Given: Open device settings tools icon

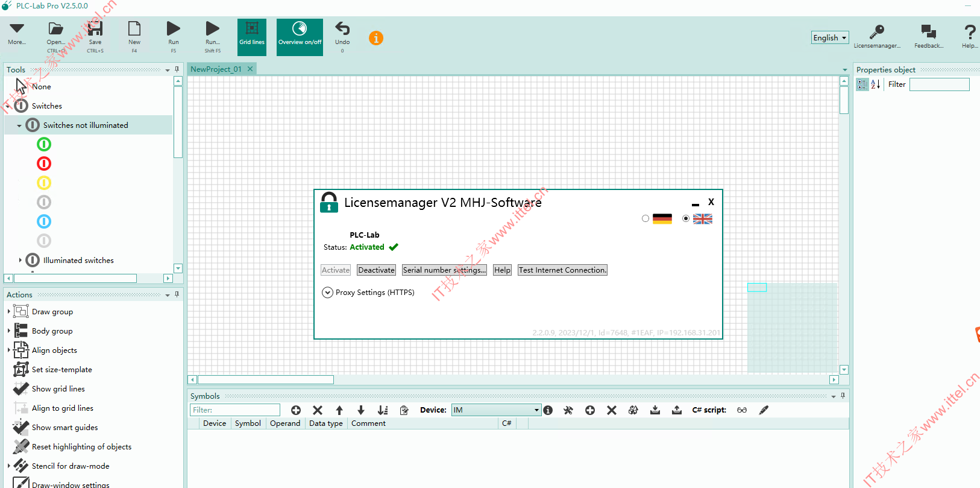Looking at the screenshot, I should pos(568,410).
